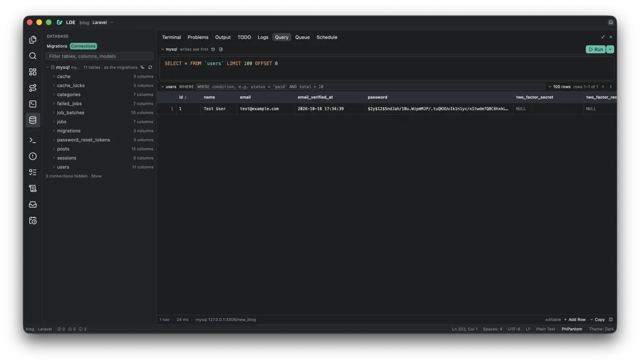Open the TODO checklist sidebar icon
Viewport: 640px width, 364px height.
(x=33, y=172)
